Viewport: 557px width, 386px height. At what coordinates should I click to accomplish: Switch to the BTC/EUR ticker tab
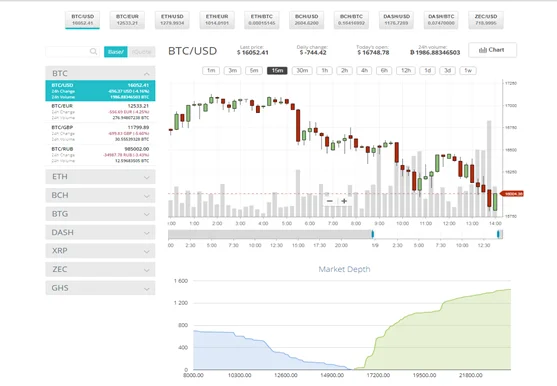(127, 20)
